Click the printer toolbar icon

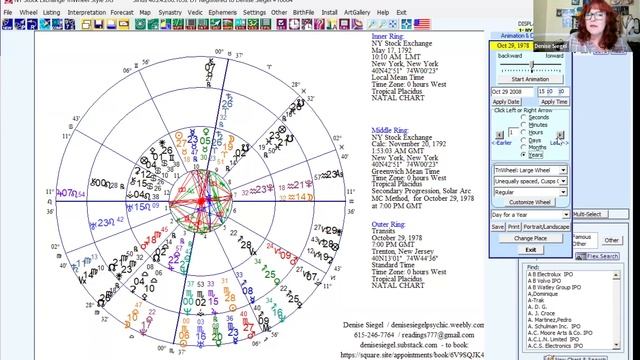click(x=111, y=24)
